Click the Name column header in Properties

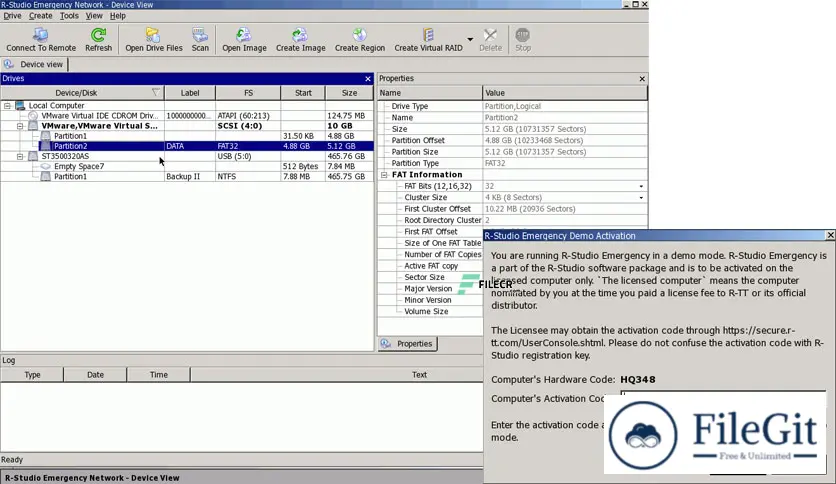point(430,93)
